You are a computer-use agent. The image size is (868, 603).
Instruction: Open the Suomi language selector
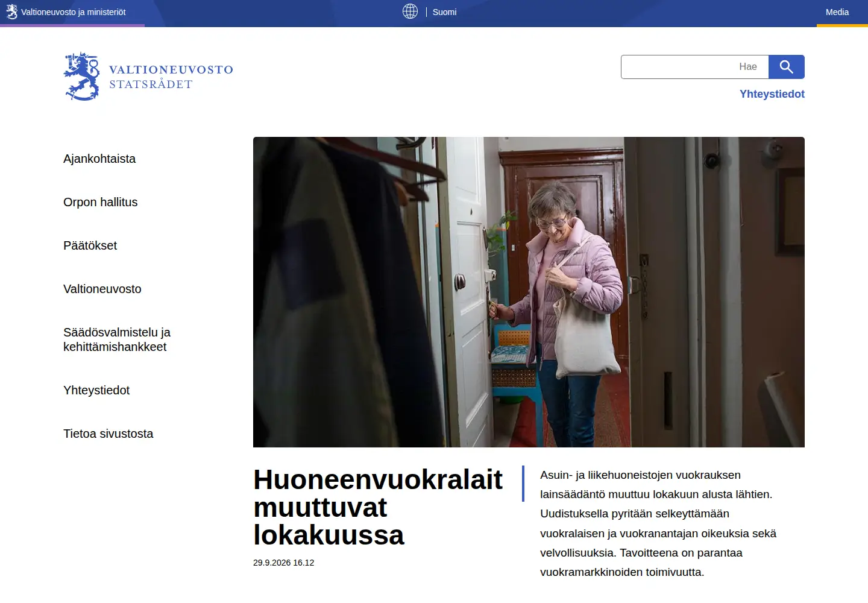(x=444, y=12)
